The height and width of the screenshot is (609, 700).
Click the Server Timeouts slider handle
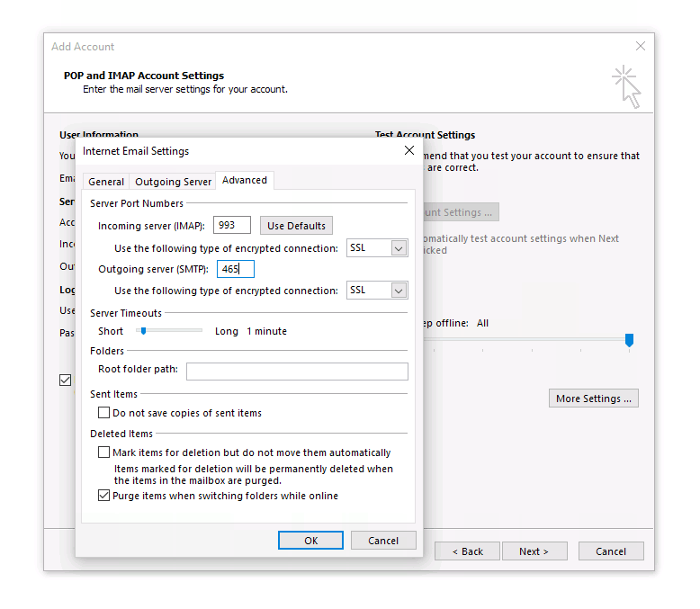point(142,331)
